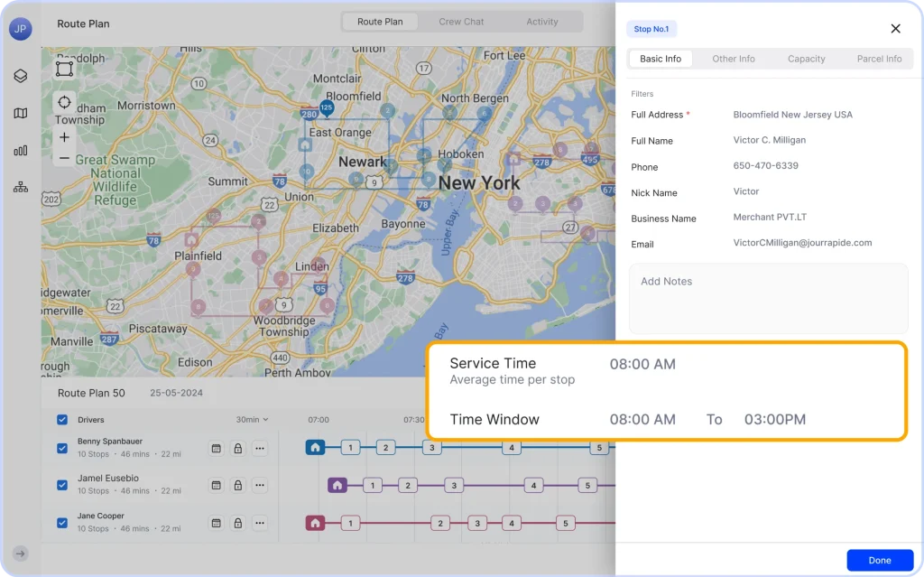Close the Stop No.1 panel

[896, 28]
